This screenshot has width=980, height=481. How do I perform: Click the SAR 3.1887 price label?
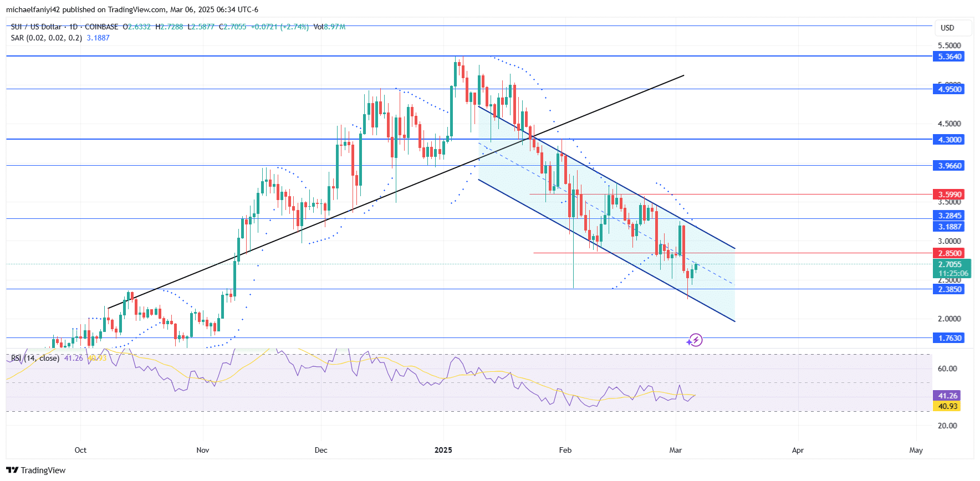coord(949,227)
